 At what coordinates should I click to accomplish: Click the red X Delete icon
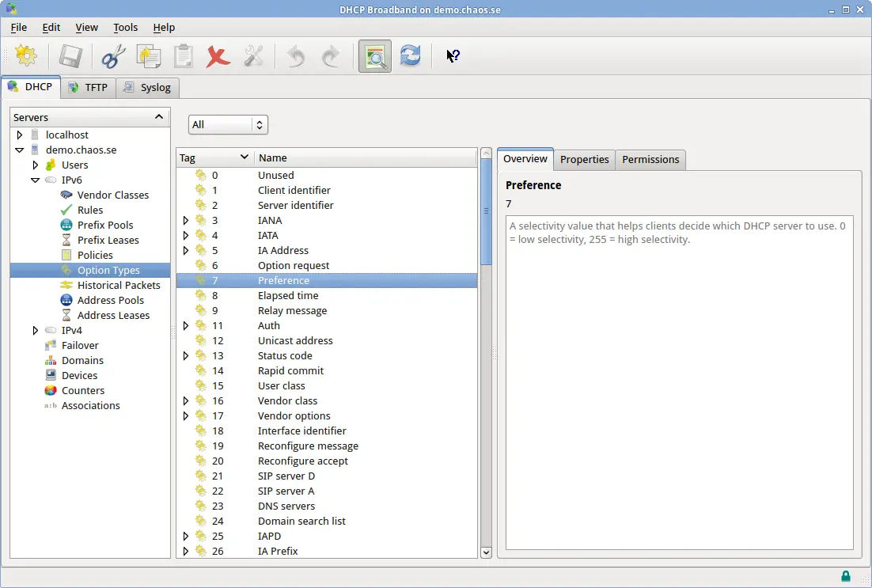click(x=218, y=57)
